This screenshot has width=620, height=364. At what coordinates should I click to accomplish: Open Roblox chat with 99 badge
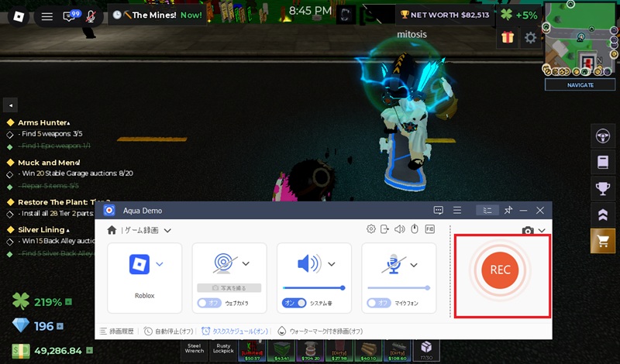[x=71, y=15]
